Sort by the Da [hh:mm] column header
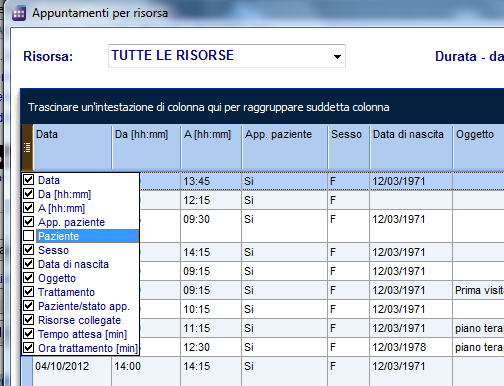This screenshot has width=504, height=386. (x=146, y=147)
